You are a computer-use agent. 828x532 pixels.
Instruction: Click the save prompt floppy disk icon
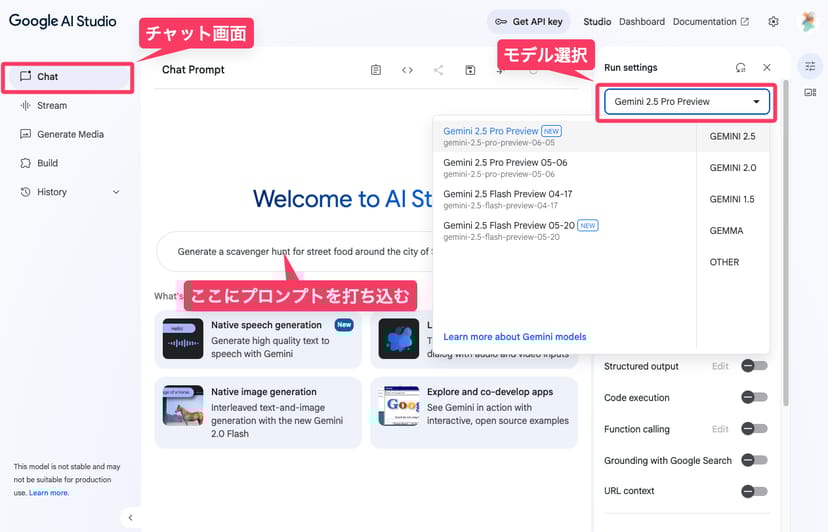pyautogui.click(x=470, y=70)
